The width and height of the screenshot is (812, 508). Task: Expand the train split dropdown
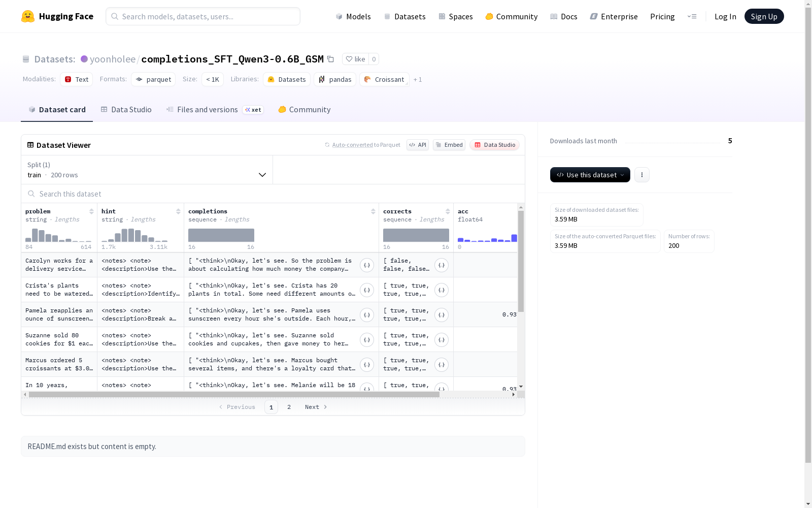(x=147, y=170)
